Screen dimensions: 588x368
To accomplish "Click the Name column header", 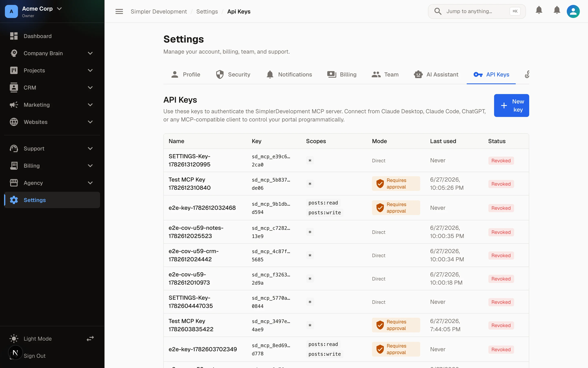I will coord(176,141).
